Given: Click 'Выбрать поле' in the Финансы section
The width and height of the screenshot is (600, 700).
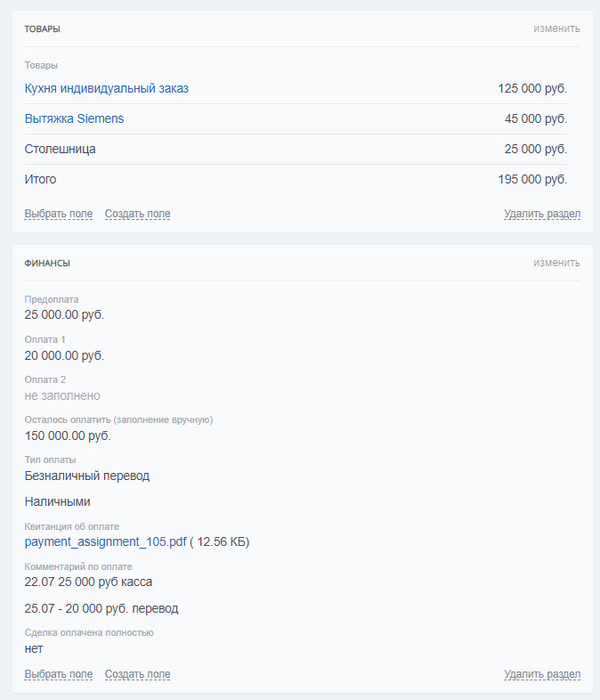Looking at the screenshot, I should (59, 674).
